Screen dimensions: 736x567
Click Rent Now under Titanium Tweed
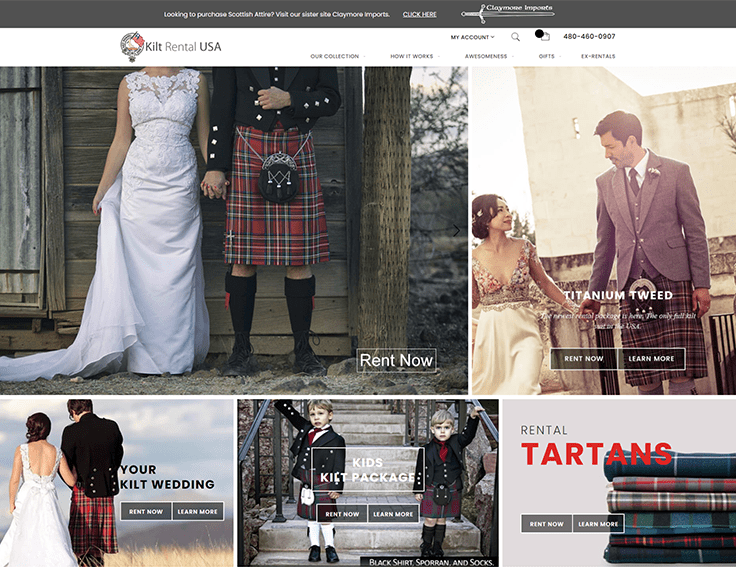click(584, 359)
